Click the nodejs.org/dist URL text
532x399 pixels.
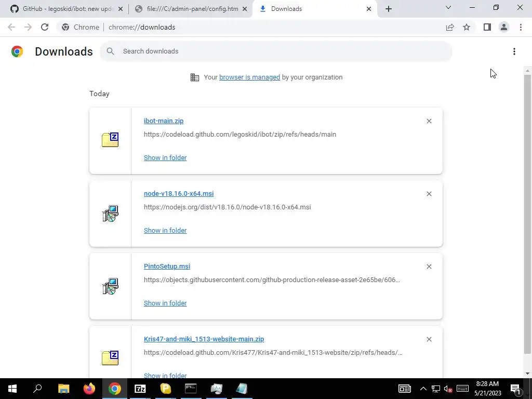(227, 207)
